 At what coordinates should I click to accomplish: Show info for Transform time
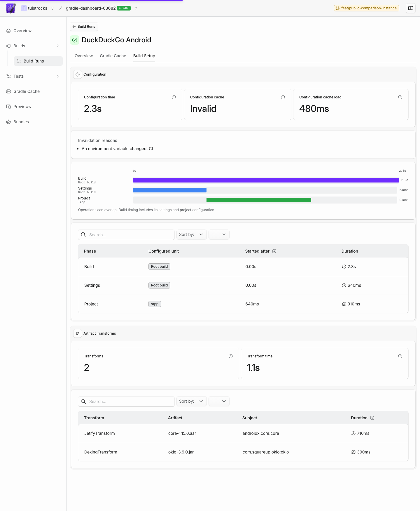pyautogui.click(x=400, y=356)
